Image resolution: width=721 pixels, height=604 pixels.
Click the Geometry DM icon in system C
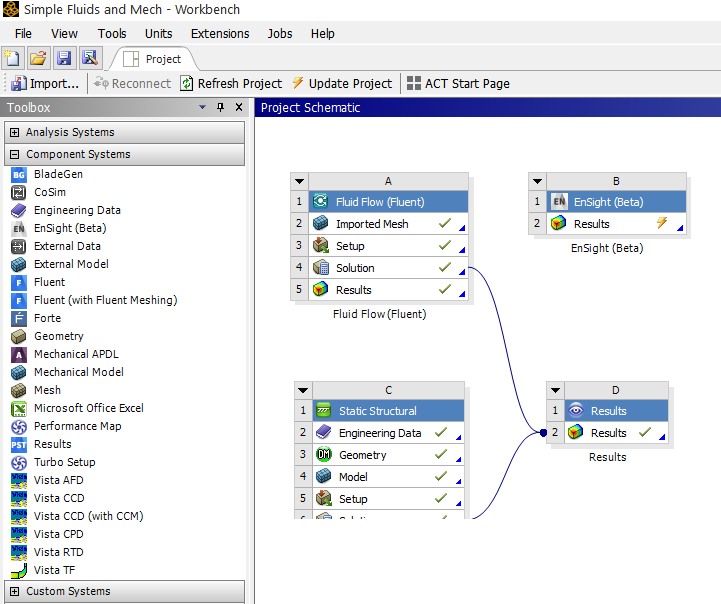point(324,455)
